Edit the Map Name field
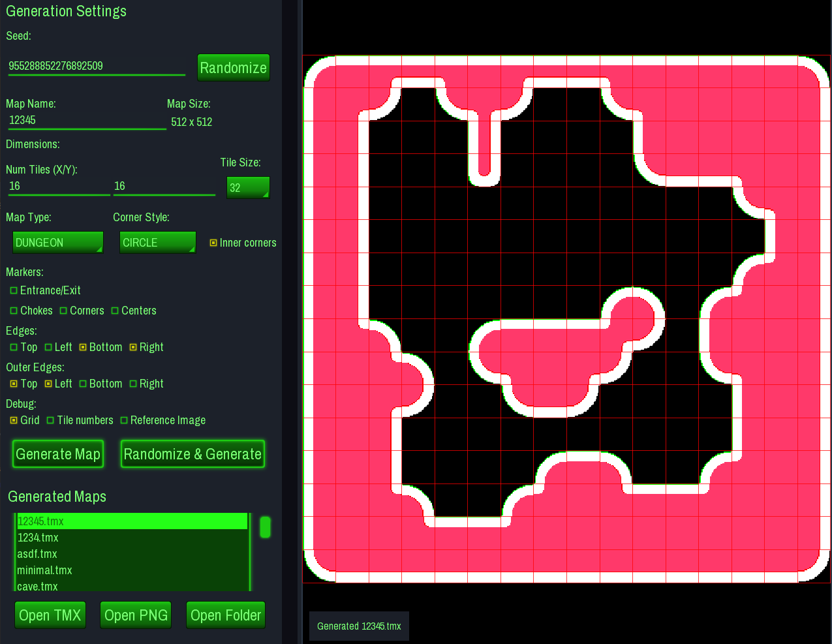 coord(87,121)
